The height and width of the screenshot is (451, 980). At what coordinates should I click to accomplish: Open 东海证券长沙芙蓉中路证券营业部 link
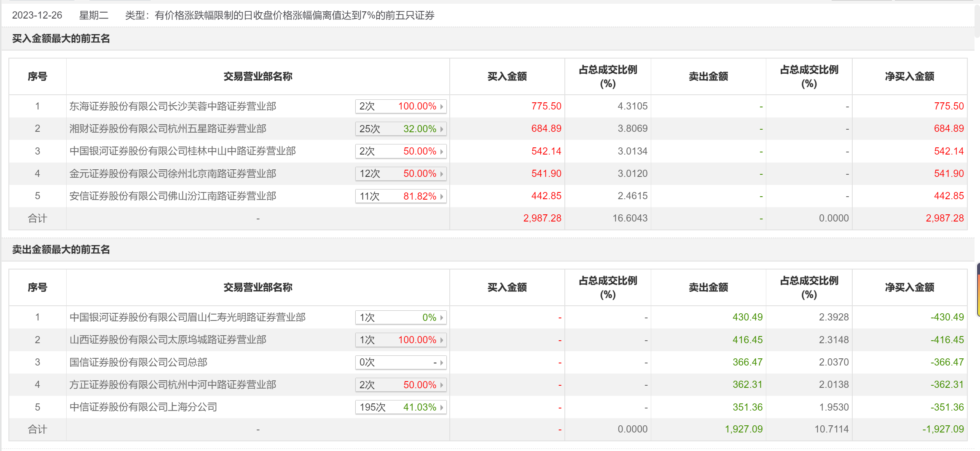tap(173, 106)
